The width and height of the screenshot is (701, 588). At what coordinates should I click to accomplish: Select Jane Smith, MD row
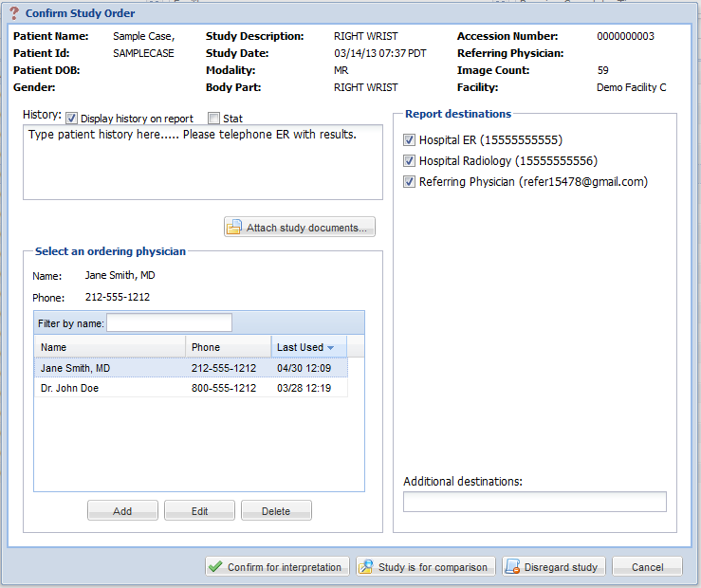pos(191,368)
